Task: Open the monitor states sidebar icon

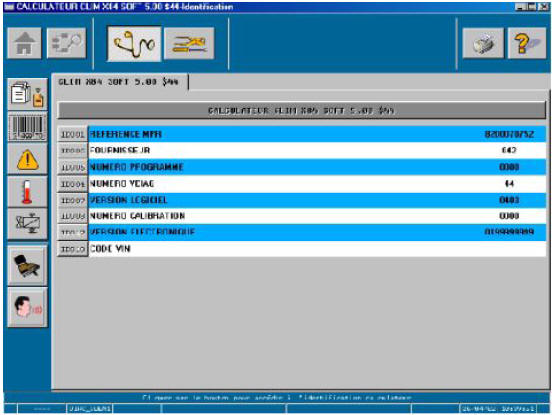Action: point(28,224)
